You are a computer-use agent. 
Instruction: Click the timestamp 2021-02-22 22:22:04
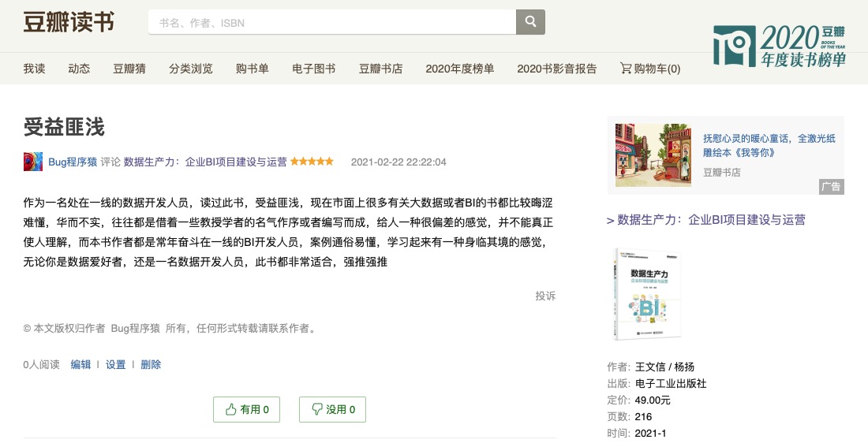pos(398,162)
